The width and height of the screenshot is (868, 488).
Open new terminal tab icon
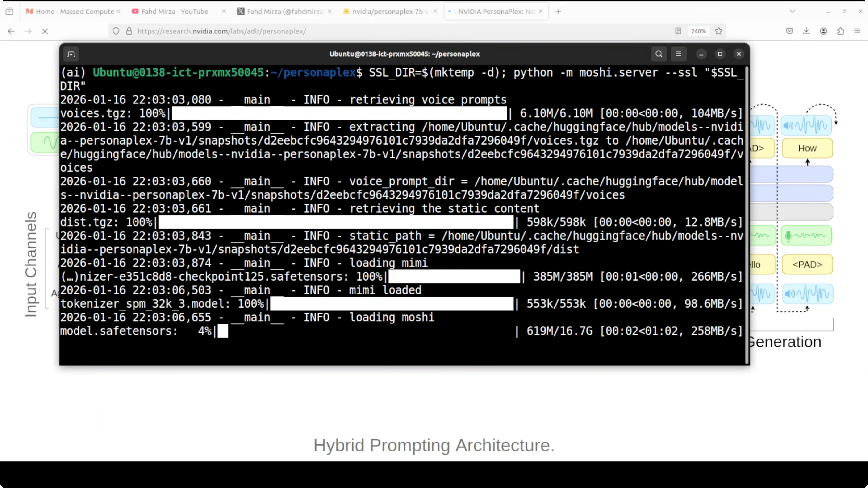click(x=71, y=54)
